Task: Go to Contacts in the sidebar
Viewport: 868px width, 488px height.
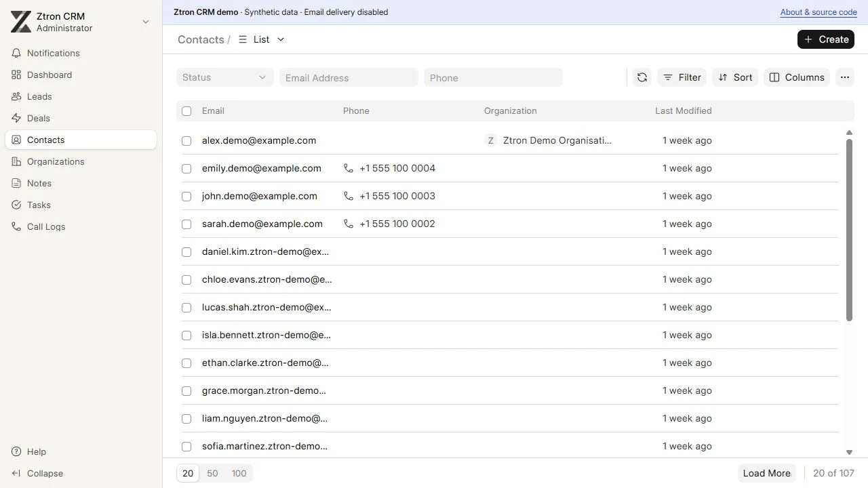Action: click(x=81, y=140)
